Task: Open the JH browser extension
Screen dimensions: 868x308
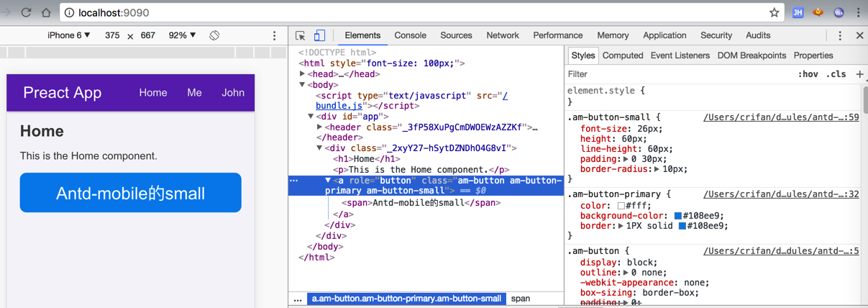Action: pos(798,12)
